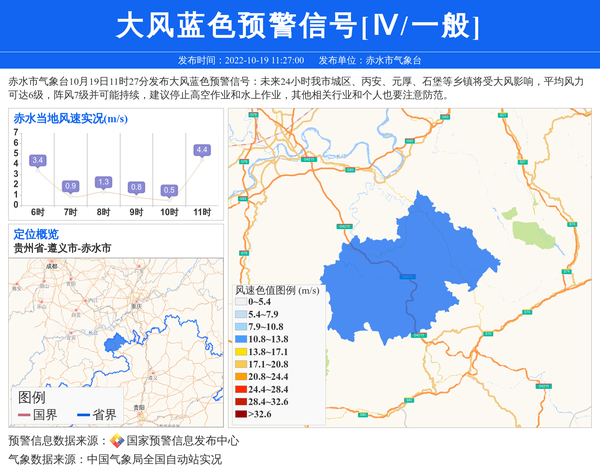
Task: Select the 5.4~7.9 legend color swatch
Action: coord(241,315)
